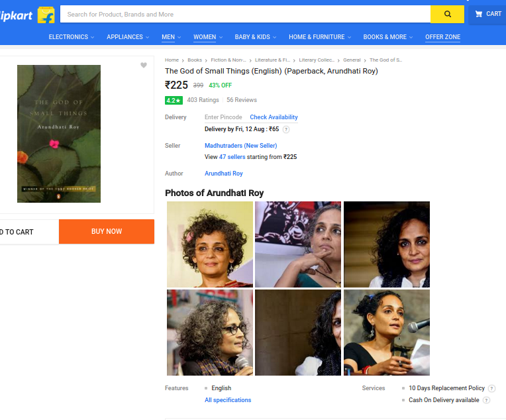Go to Literary Collections breadcrumb
Image resolution: width=506 pixels, height=420 pixels.
coord(317,60)
